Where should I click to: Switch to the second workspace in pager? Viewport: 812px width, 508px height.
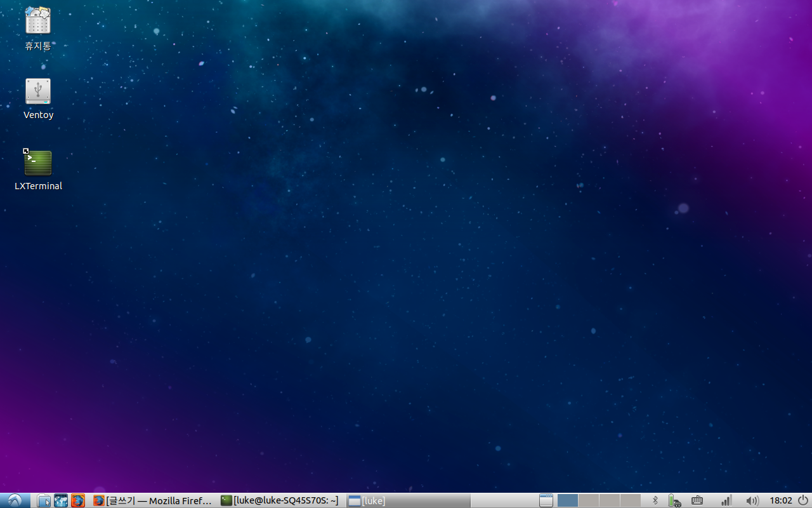pyautogui.click(x=589, y=500)
